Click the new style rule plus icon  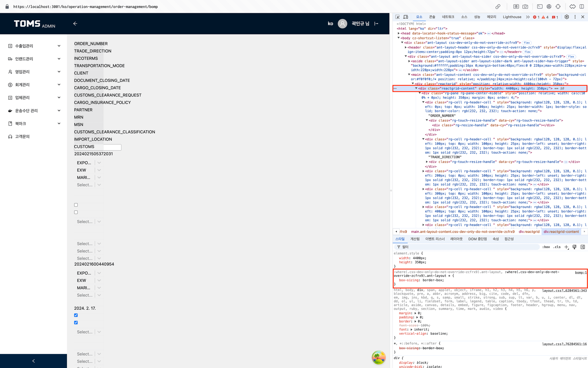(x=566, y=247)
